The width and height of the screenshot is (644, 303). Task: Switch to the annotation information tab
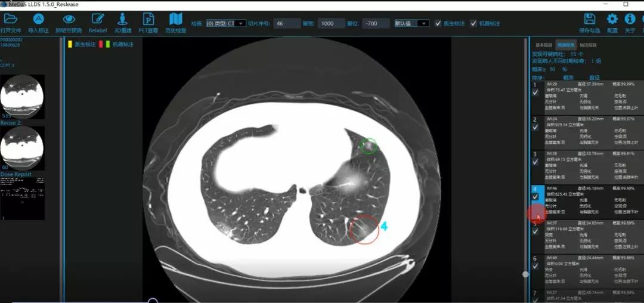(x=588, y=45)
